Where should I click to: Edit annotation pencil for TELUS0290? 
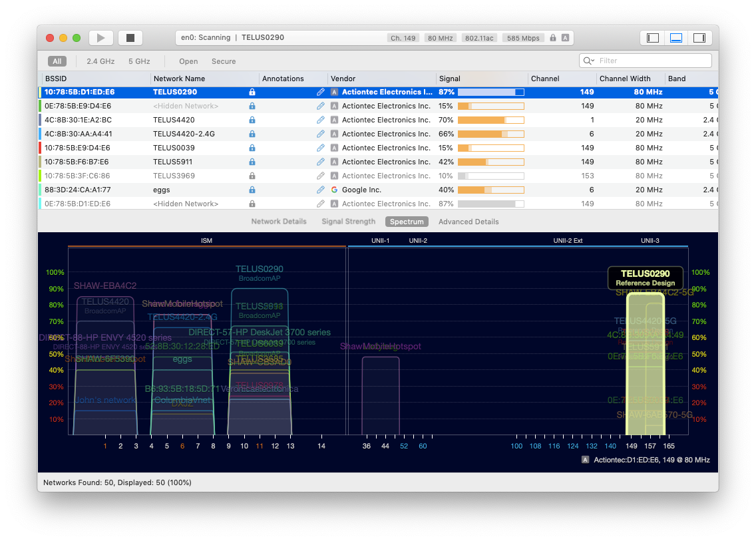[x=321, y=92]
